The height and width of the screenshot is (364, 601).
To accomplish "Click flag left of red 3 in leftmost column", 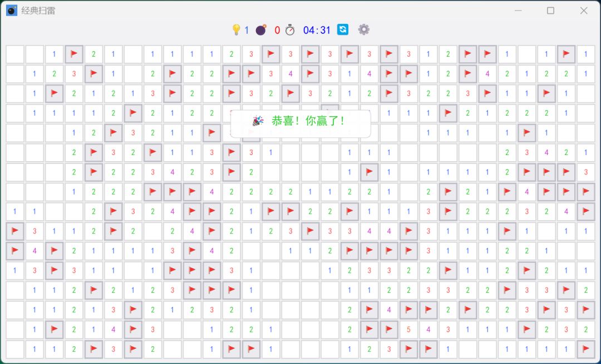I will 14,231.
